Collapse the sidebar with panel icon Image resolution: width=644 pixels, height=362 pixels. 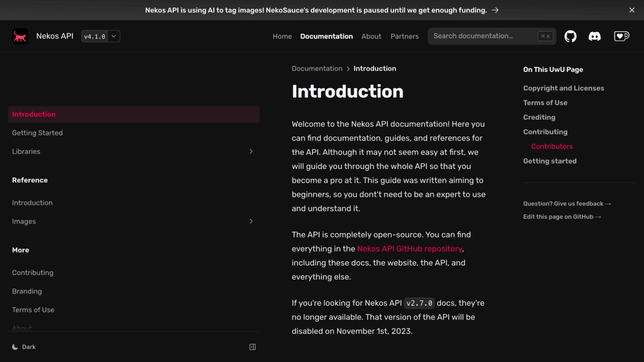(x=253, y=347)
